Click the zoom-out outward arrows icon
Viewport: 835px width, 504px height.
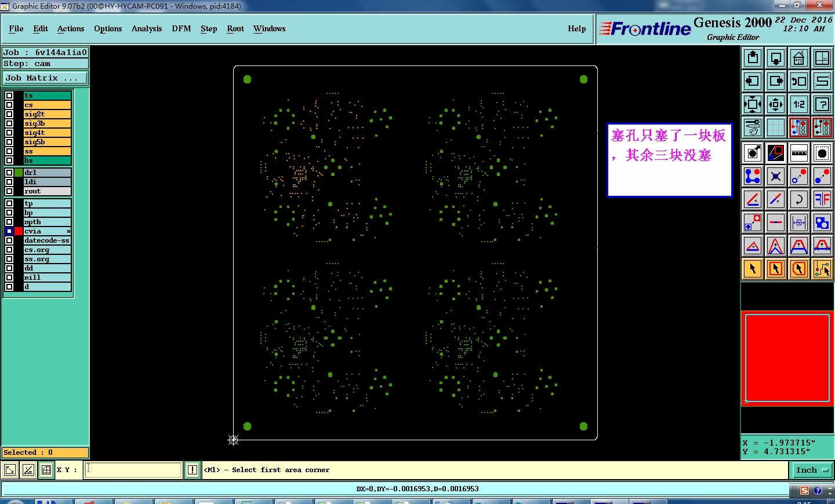[x=753, y=104]
